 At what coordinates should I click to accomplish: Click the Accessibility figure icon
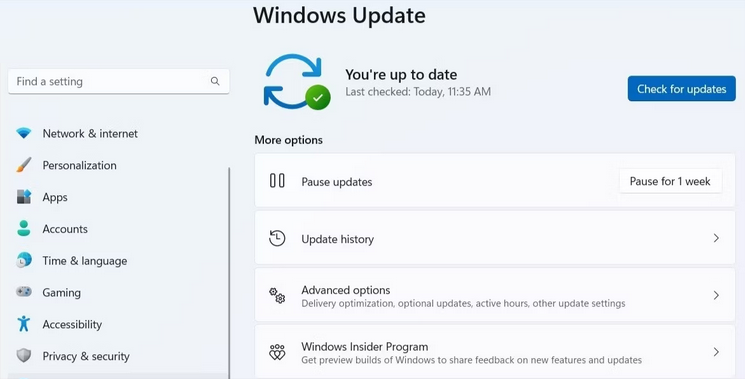click(x=24, y=324)
